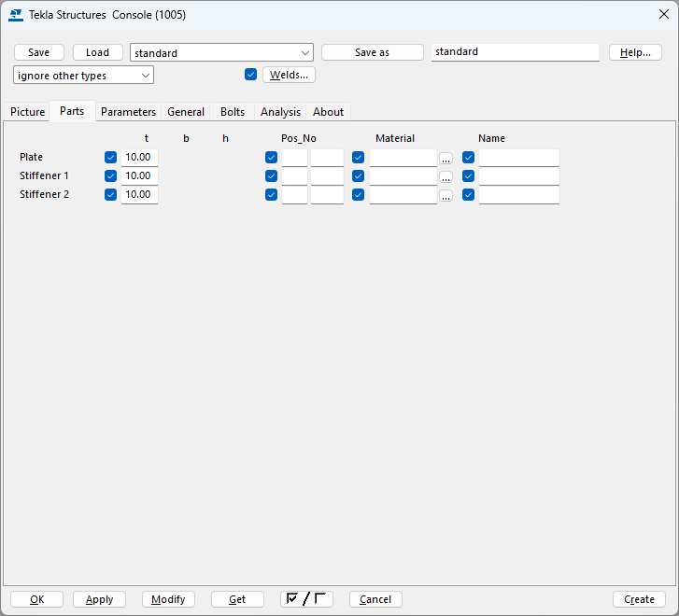Click the Stiffener 1 Pos_No start number field

327,175
